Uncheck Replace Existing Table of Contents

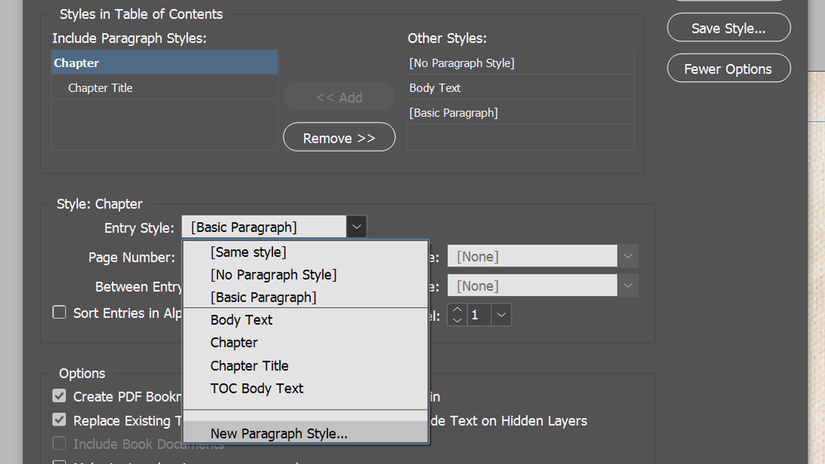60,420
